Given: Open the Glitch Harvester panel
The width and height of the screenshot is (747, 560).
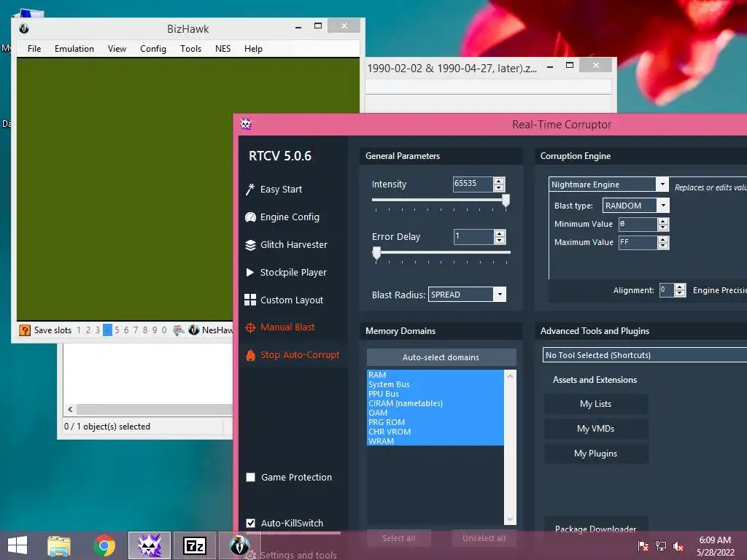Looking at the screenshot, I should pyautogui.click(x=286, y=245).
